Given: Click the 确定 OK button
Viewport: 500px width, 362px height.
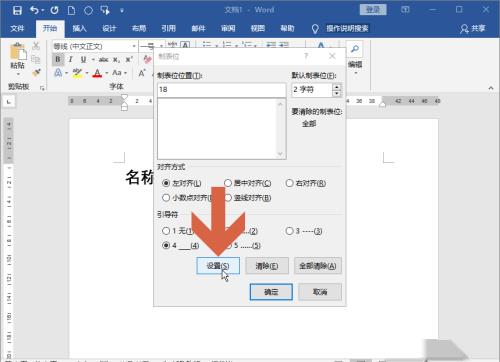Looking at the screenshot, I should click(x=271, y=292).
